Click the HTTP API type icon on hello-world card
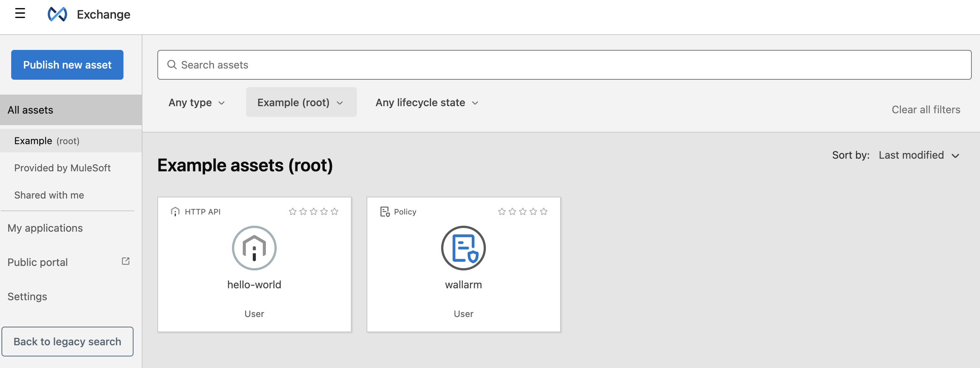 pos(175,211)
